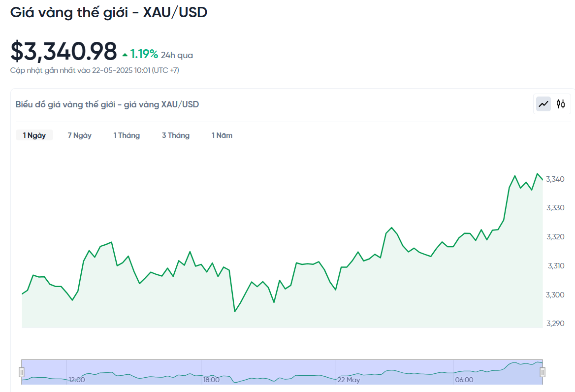Click the 1.19% change indicator
575x392 pixels.
(144, 54)
